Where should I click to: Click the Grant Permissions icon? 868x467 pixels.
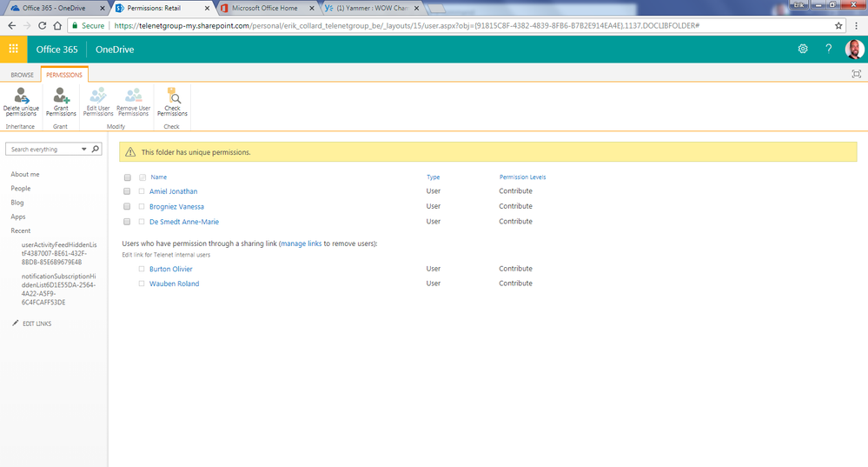pos(61,95)
